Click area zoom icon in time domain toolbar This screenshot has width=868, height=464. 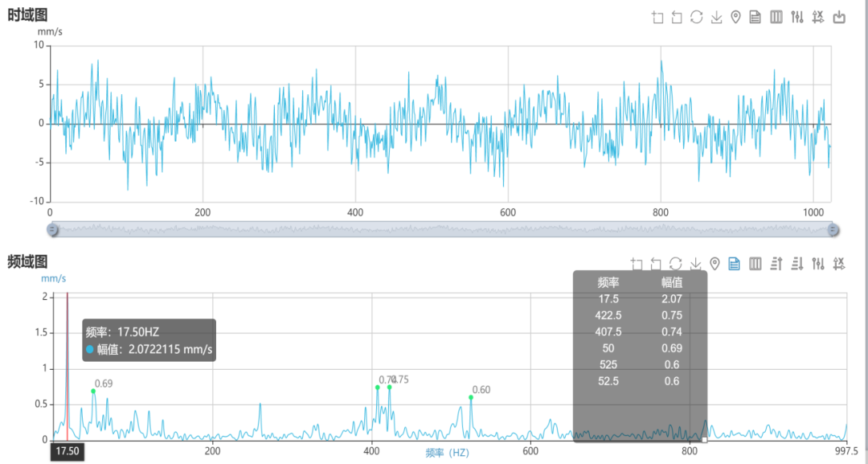pyautogui.click(x=657, y=18)
